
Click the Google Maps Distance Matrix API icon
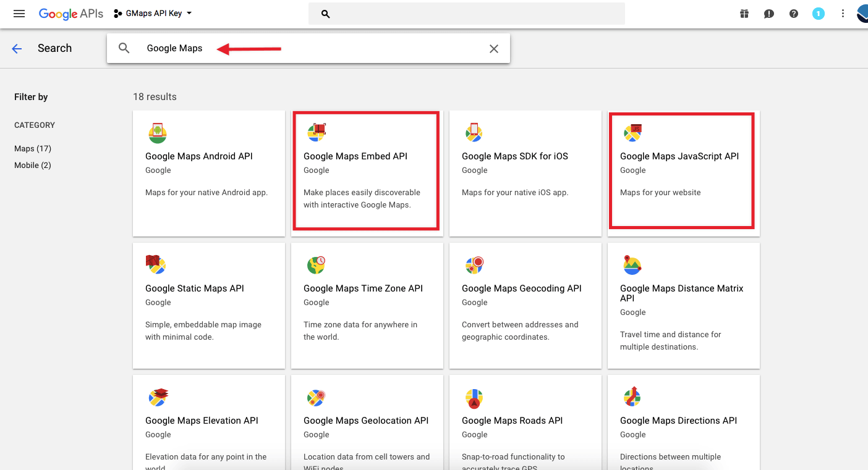(x=632, y=265)
